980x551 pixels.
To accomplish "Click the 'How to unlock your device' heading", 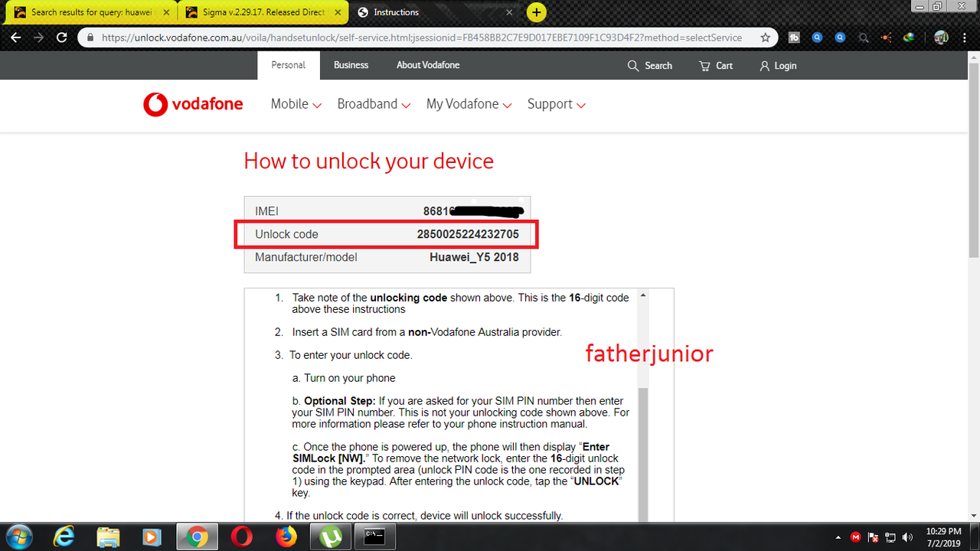I will 368,161.
